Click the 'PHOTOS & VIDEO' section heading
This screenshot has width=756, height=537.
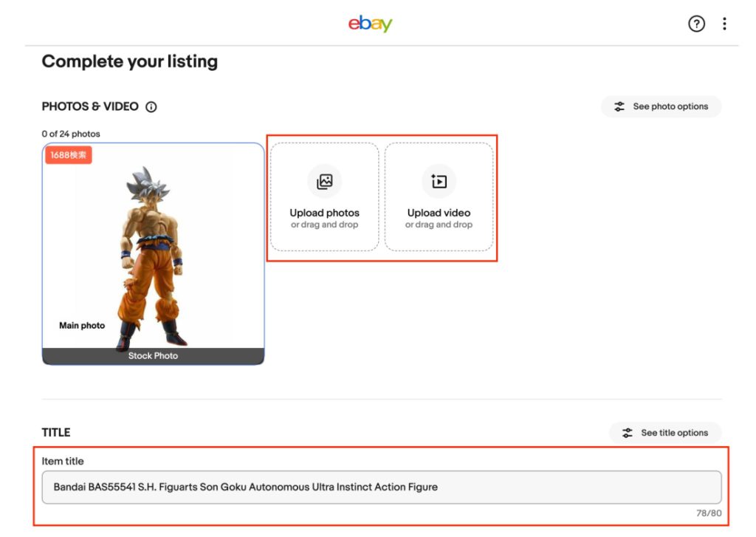pos(90,106)
